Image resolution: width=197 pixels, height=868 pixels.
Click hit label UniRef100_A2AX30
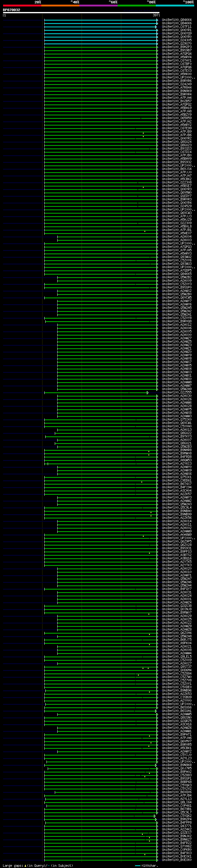pos(176,396)
